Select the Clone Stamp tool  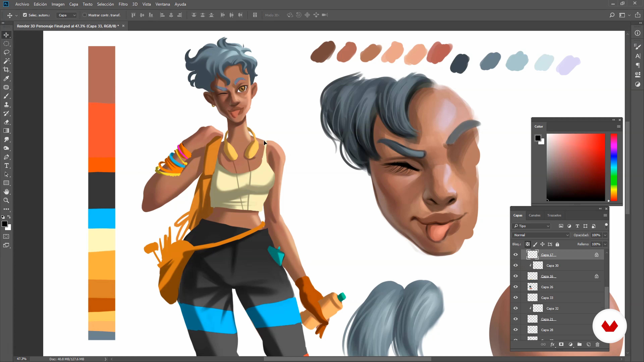point(6,105)
